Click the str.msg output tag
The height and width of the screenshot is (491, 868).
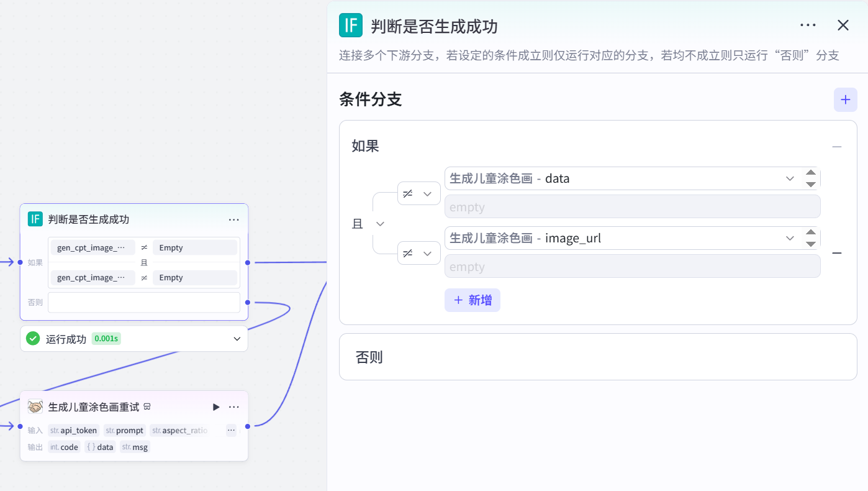pyautogui.click(x=135, y=447)
